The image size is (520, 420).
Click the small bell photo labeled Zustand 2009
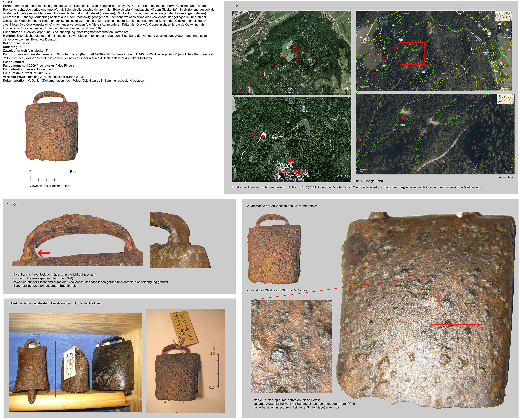(274, 249)
